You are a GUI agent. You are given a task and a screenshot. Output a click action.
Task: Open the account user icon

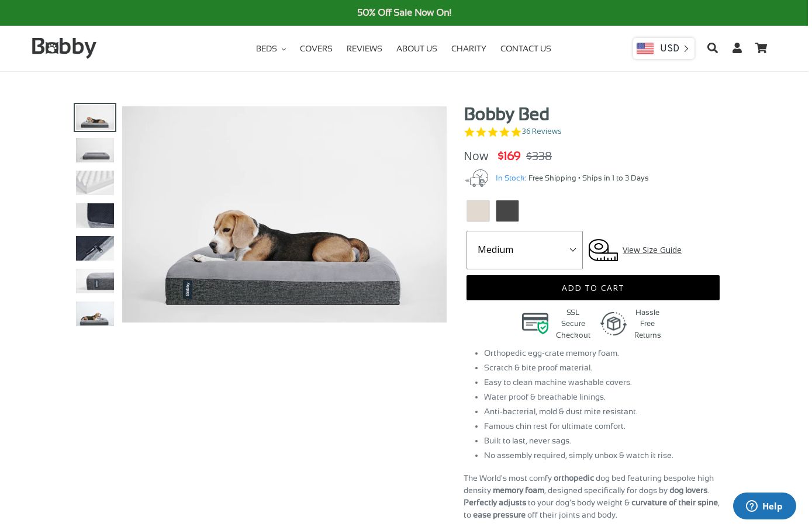click(737, 48)
